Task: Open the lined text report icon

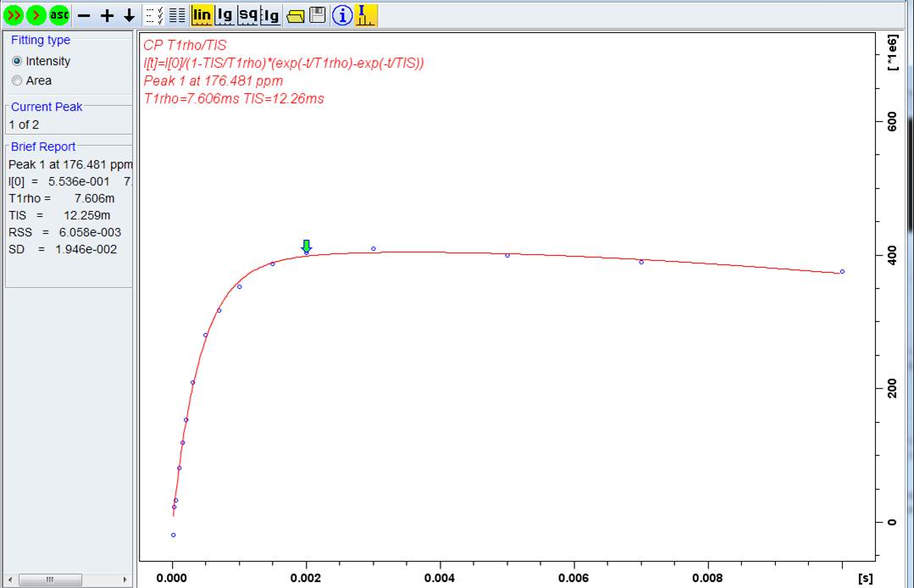Action: point(176,15)
